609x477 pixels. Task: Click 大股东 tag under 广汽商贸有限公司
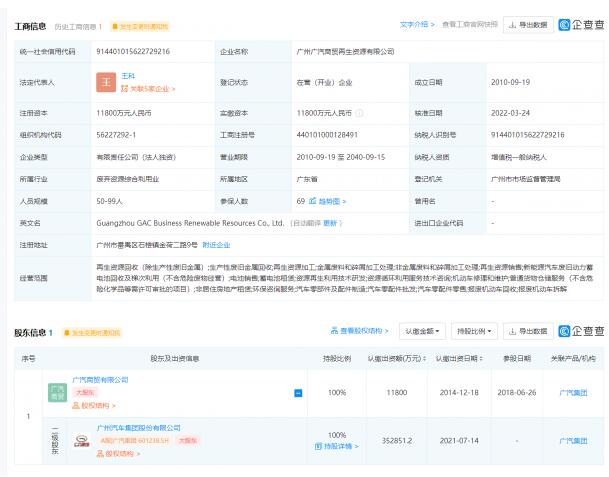pyautogui.click(x=85, y=393)
